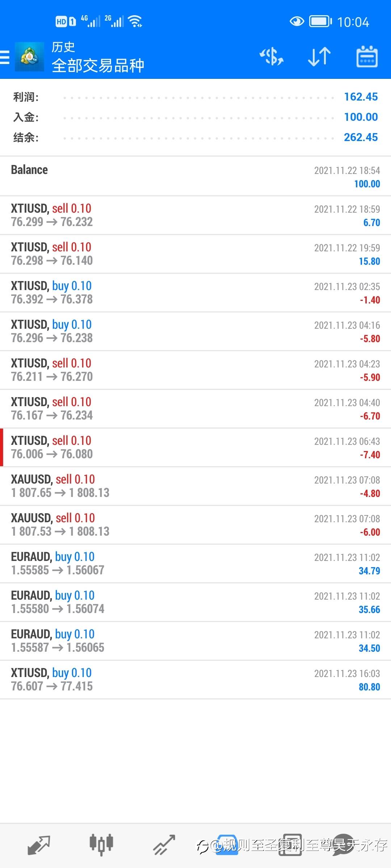Select the Balance 100.00 deposit entry
The image size is (391, 868).
[195, 176]
